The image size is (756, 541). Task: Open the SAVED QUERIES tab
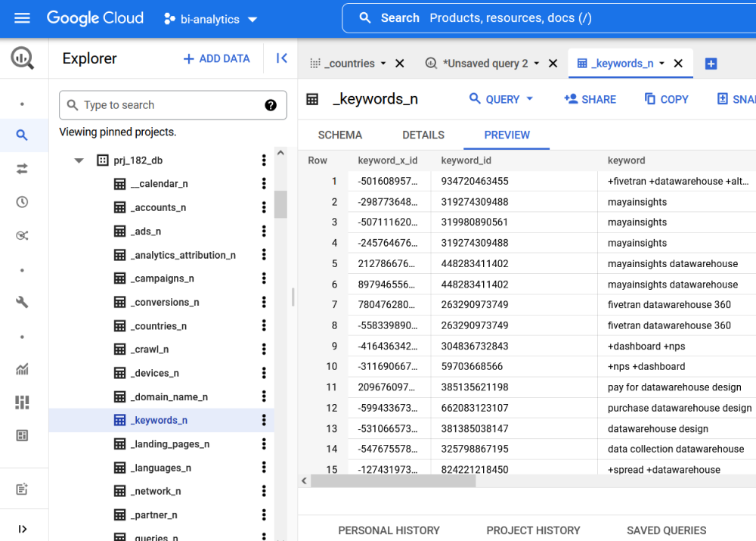click(x=666, y=531)
